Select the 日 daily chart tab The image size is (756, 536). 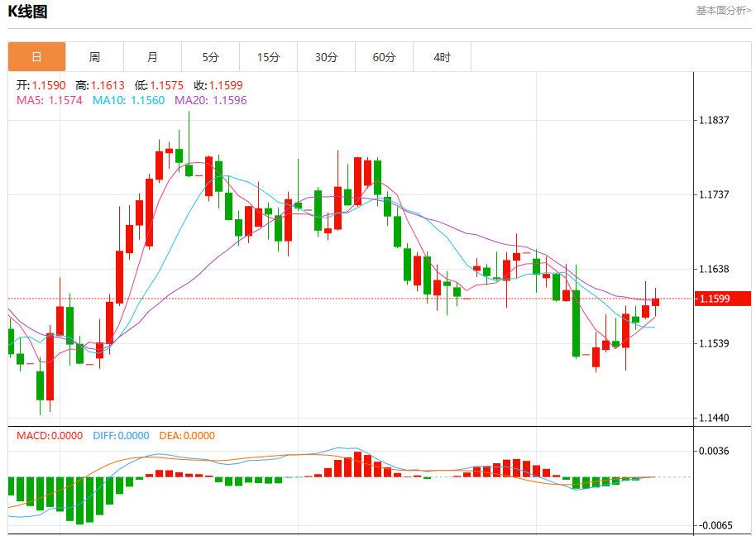[x=36, y=57]
